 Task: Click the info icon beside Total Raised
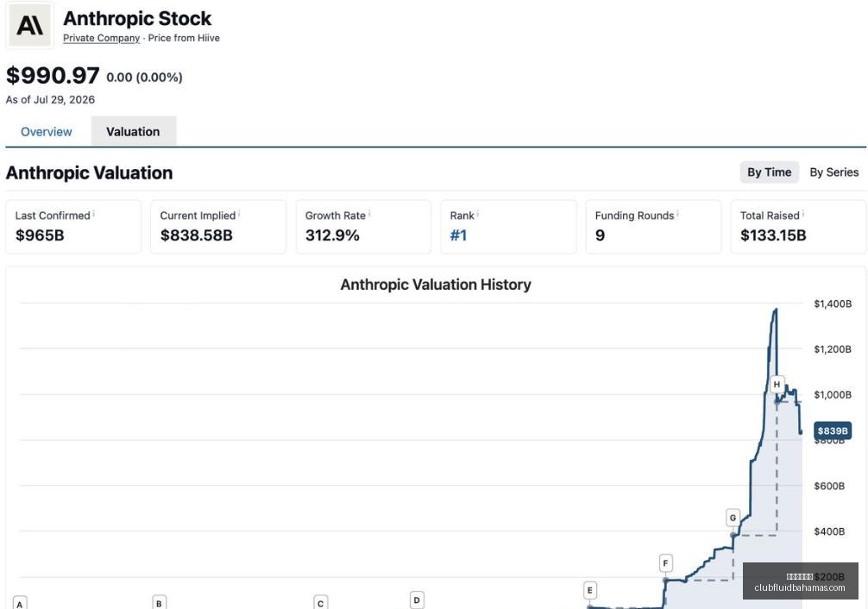[803, 213]
